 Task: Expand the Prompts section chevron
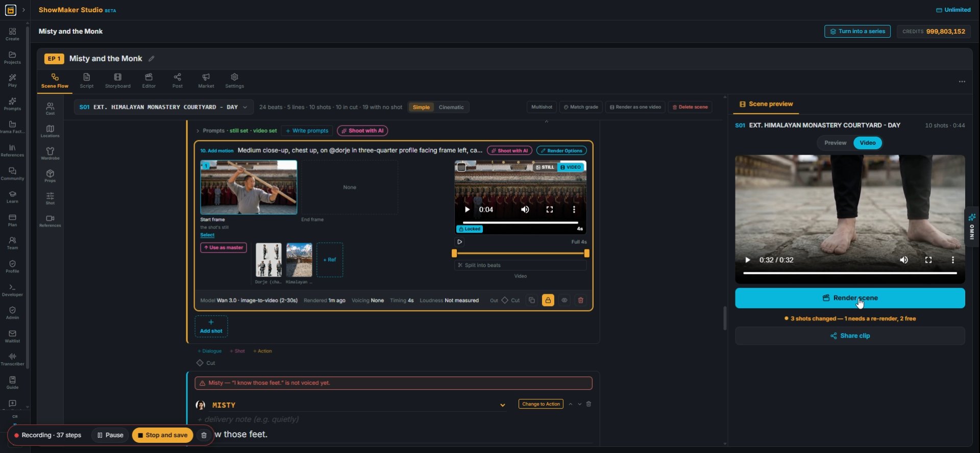point(198,131)
